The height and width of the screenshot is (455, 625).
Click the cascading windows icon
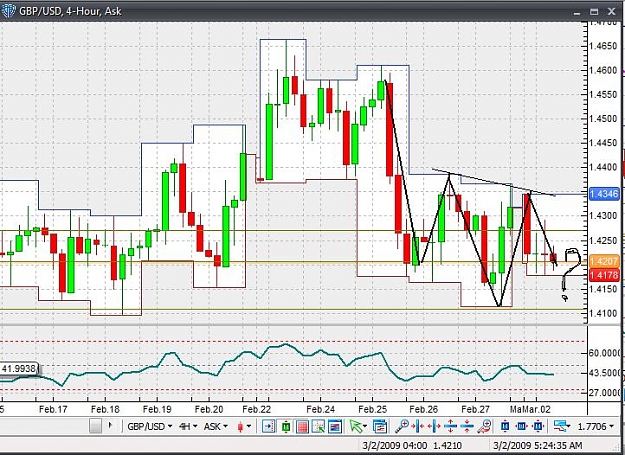pyautogui.click(x=380, y=427)
